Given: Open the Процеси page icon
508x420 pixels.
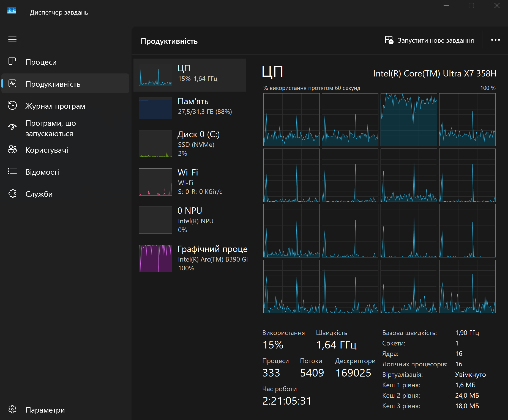Looking at the screenshot, I should pyautogui.click(x=12, y=61).
